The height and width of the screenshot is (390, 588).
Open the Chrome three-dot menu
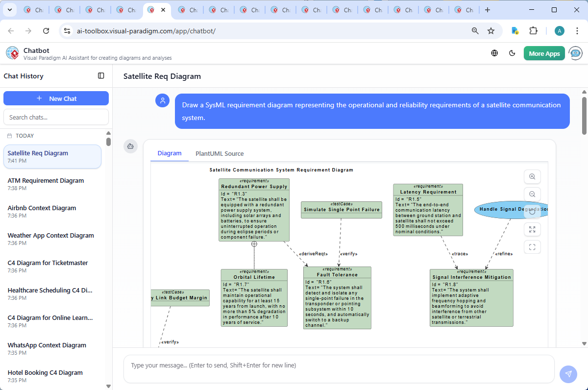coord(577,30)
